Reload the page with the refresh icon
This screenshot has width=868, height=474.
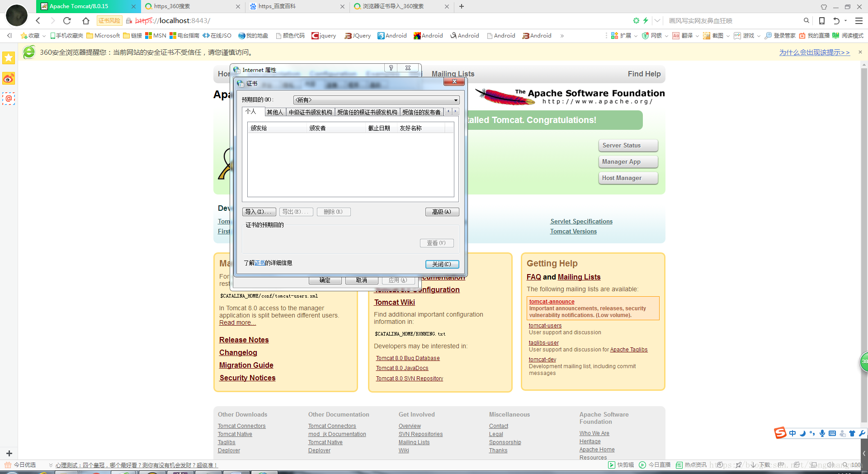67,20
